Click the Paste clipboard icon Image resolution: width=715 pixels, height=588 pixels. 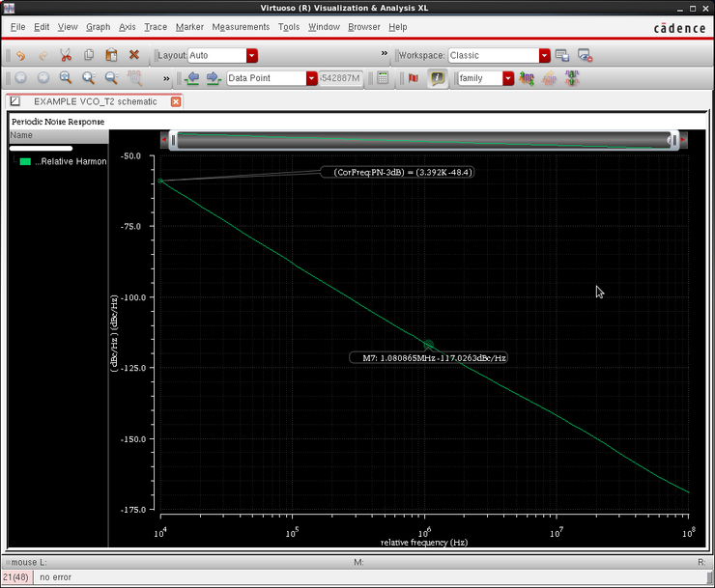click(x=111, y=55)
